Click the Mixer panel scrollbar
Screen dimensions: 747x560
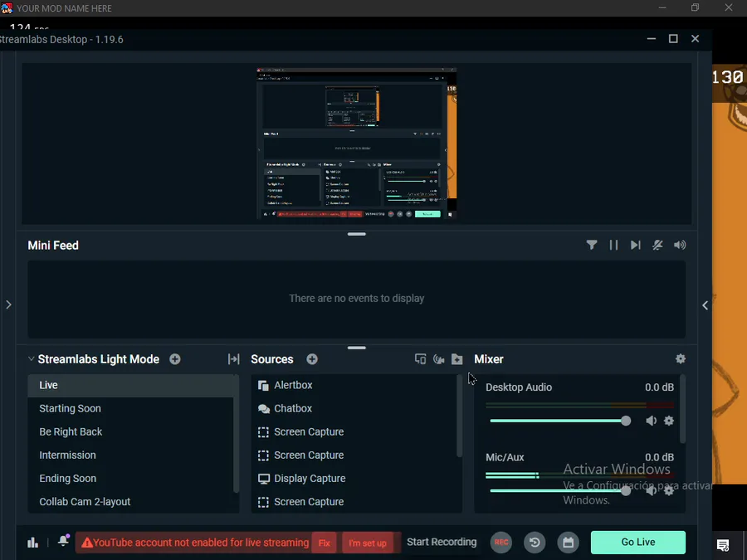(683, 410)
